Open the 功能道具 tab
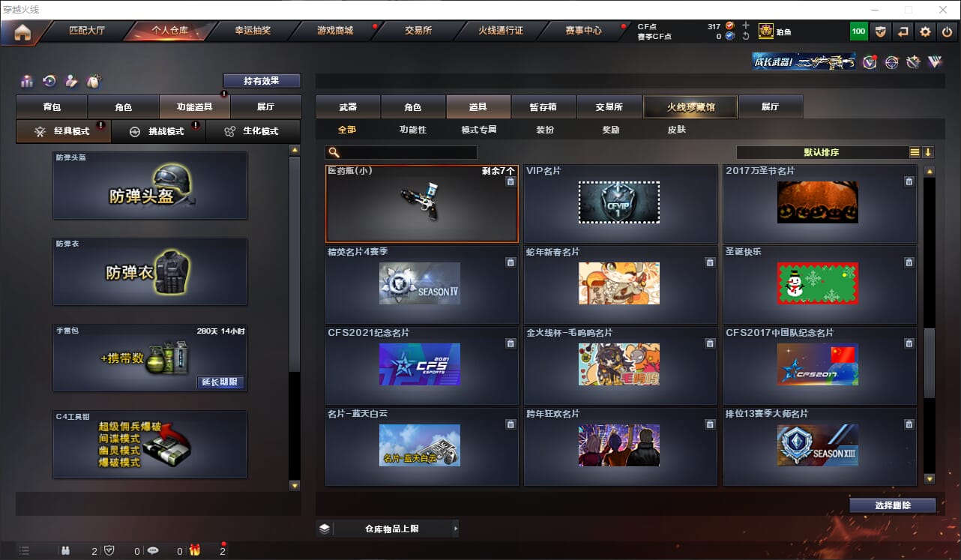This screenshot has height=560, width=961. coord(195,107)
